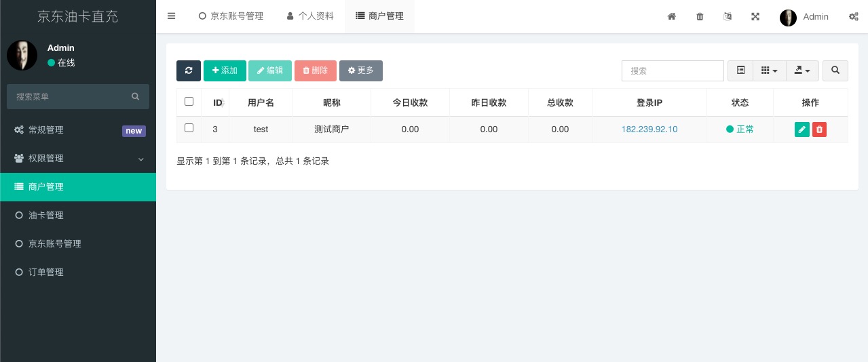Open the Admin user dropdown
The image size is (868, 362).
(804, 17)
